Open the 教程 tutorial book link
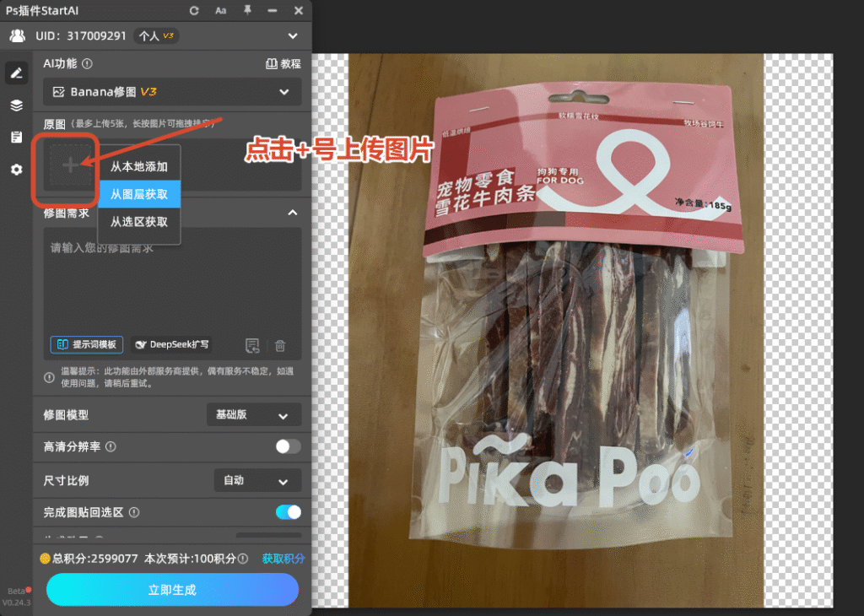 click(283, 63)
